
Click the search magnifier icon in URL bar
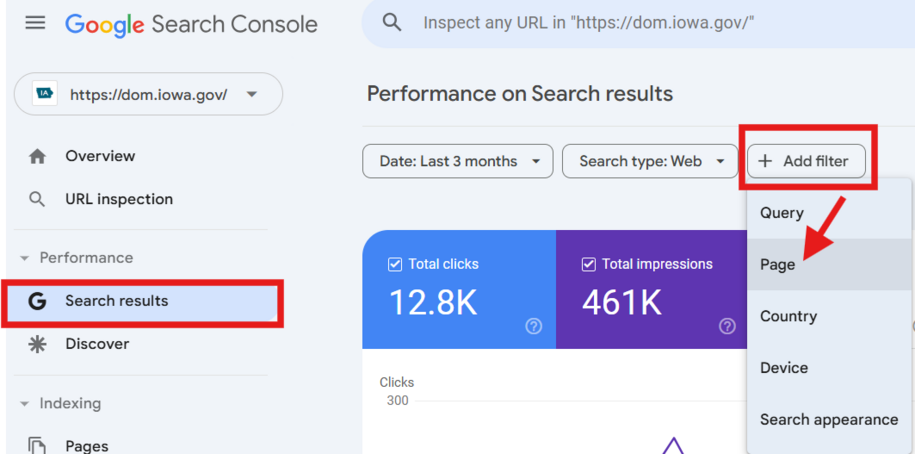pyautogui.click(x=392, y=23)
